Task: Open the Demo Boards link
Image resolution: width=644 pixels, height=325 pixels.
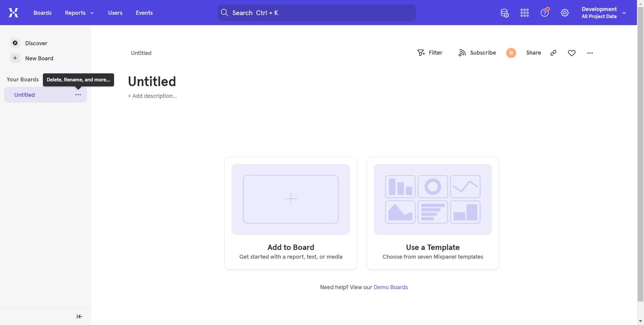Action: click(391, 287)
